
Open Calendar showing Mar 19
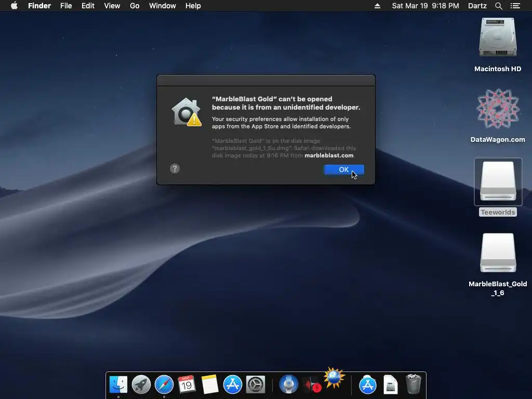[187, 384]
